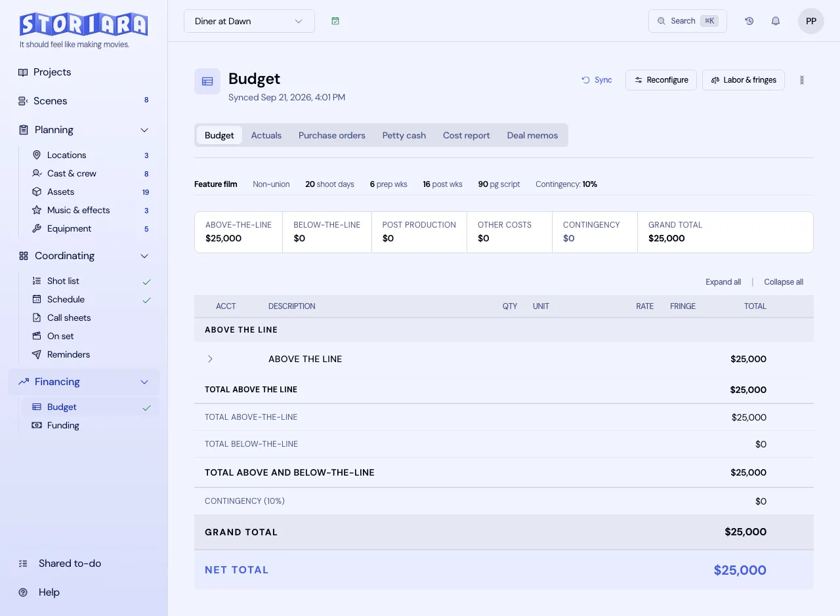Open the Diner at Dawn project dropdown

pyautogui.click(x=249, y=21)
